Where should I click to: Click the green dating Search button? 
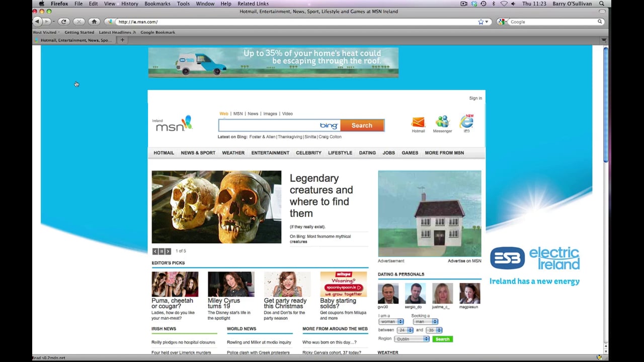point(442,339)
